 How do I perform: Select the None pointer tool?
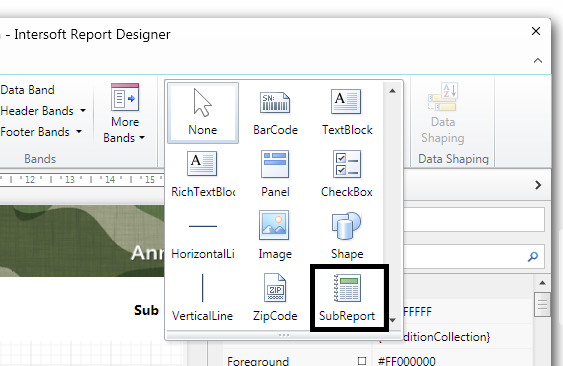pos(203,113)
